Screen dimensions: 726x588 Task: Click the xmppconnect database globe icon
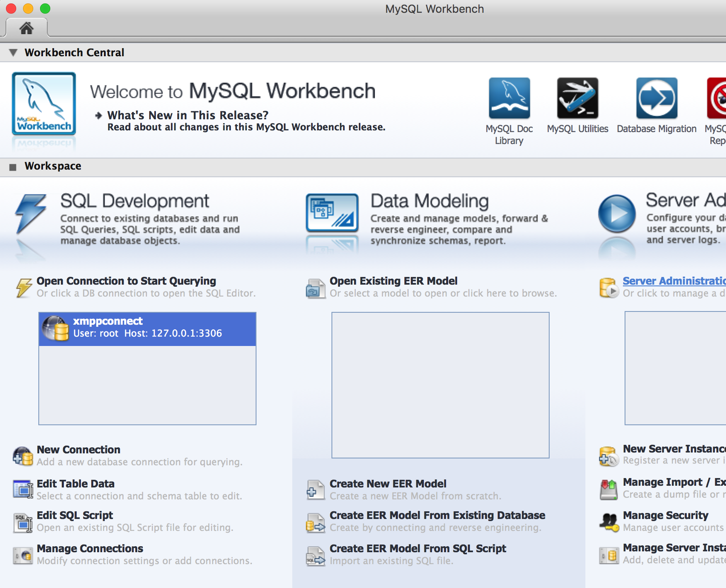55,329
